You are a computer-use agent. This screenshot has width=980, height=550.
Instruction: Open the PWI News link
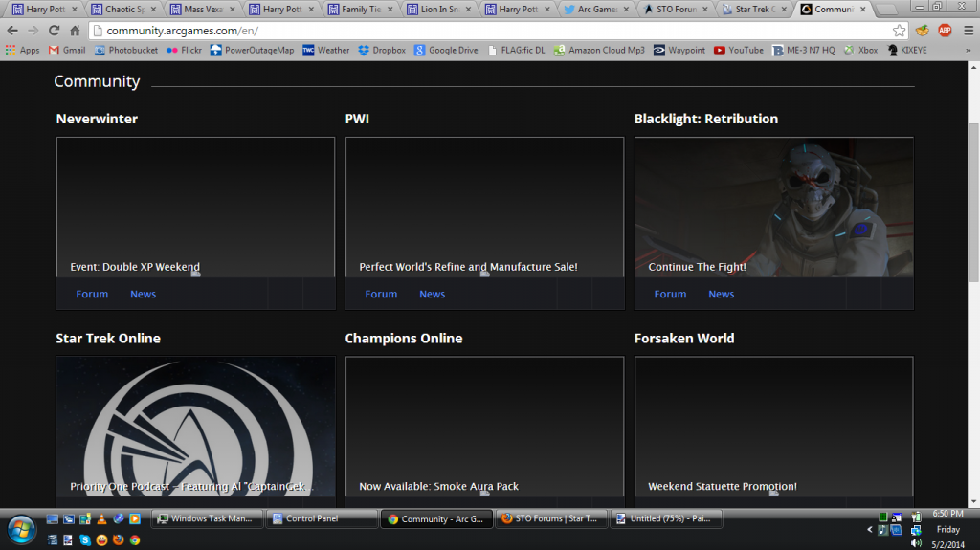(x=432, y=294)
